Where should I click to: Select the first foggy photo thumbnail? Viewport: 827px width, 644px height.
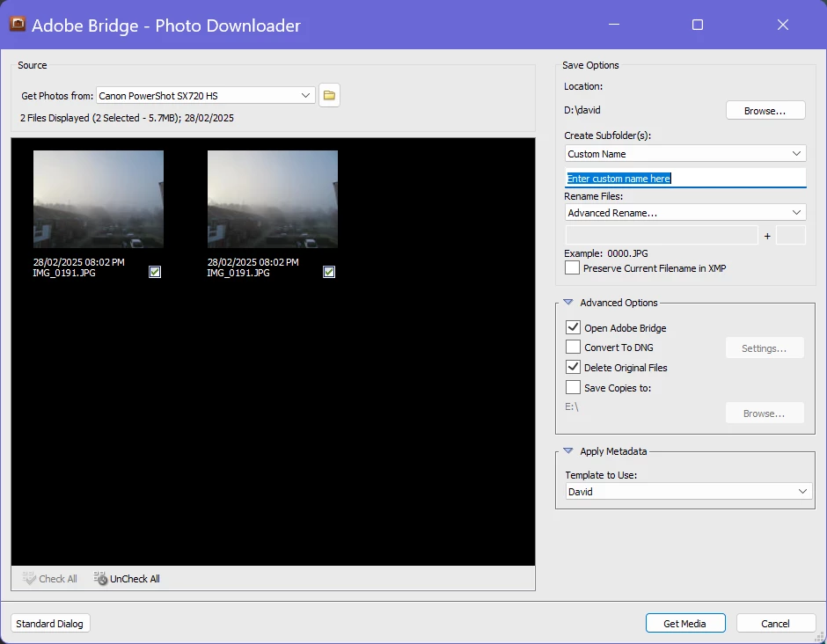point(99,199)
